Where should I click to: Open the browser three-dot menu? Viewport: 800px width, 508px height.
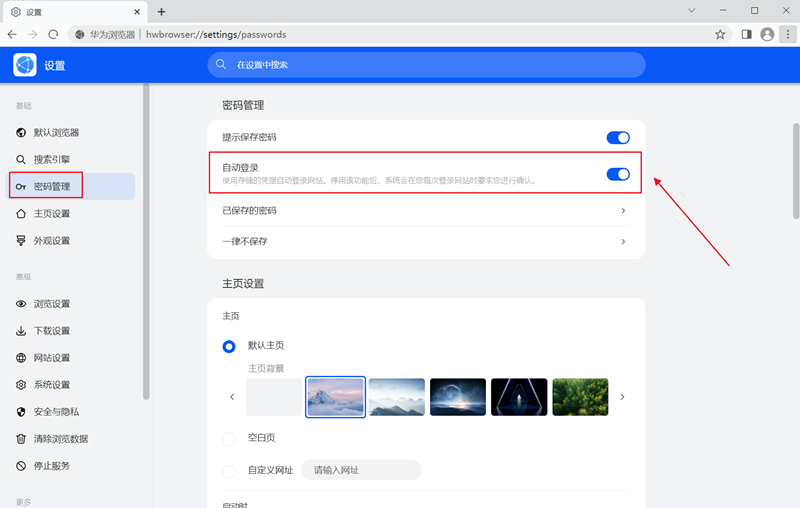pos(786,34)
